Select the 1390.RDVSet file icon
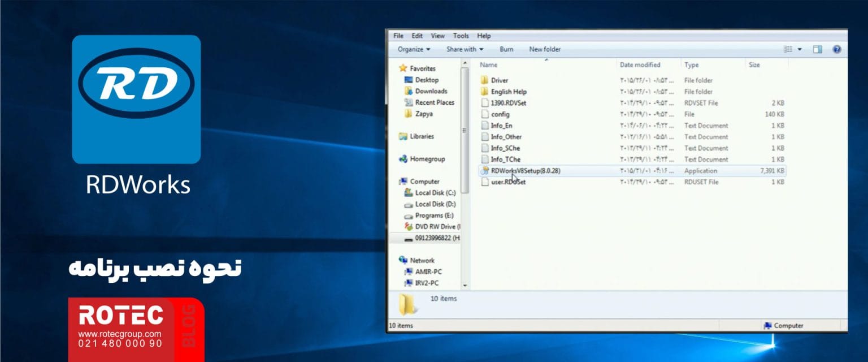The height and width of the screenshot is (362, 868). pyautogui.click(x=484, y=103)
